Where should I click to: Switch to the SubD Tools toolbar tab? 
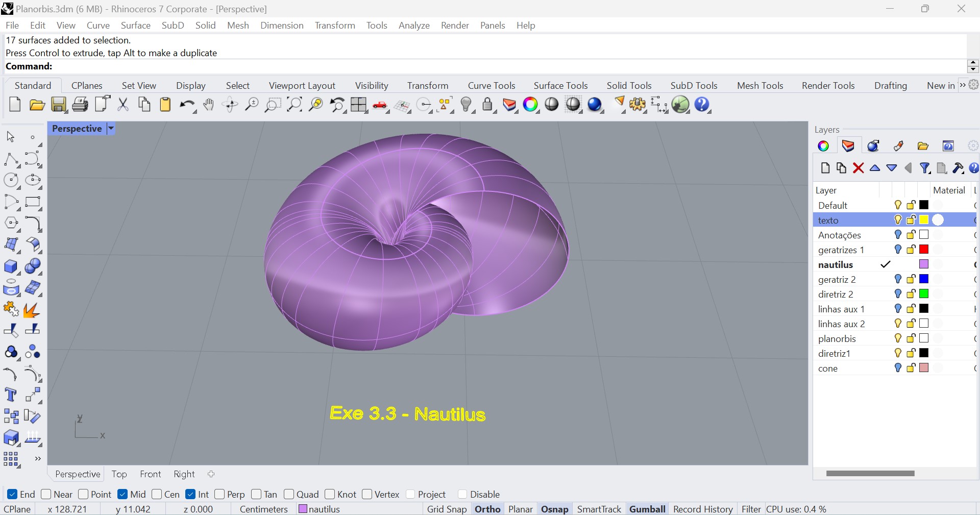694,86
